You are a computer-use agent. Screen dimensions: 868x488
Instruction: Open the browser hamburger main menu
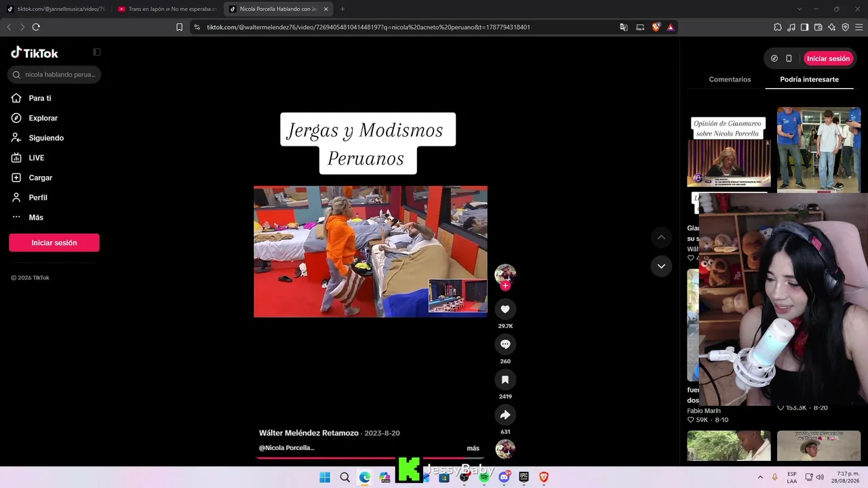point(859,27)
